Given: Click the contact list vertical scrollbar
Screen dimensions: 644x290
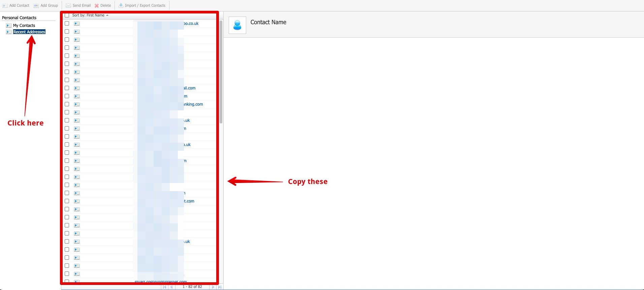Looking at the screenshot, I should tap(221, 72).
